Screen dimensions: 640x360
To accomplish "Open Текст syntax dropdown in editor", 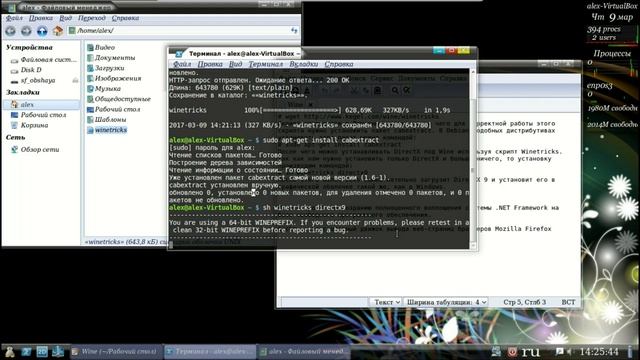I will coord(386,302).
